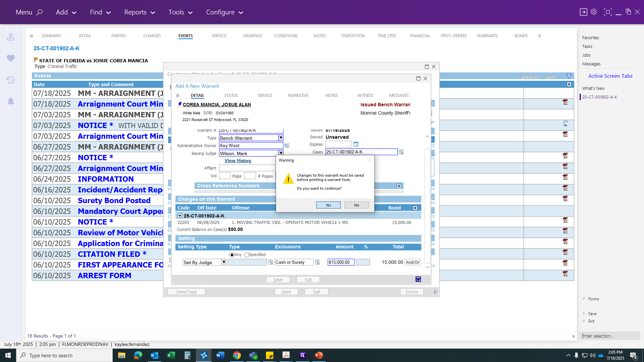Click No in the Warning dialog

click(x=357, y=205)
